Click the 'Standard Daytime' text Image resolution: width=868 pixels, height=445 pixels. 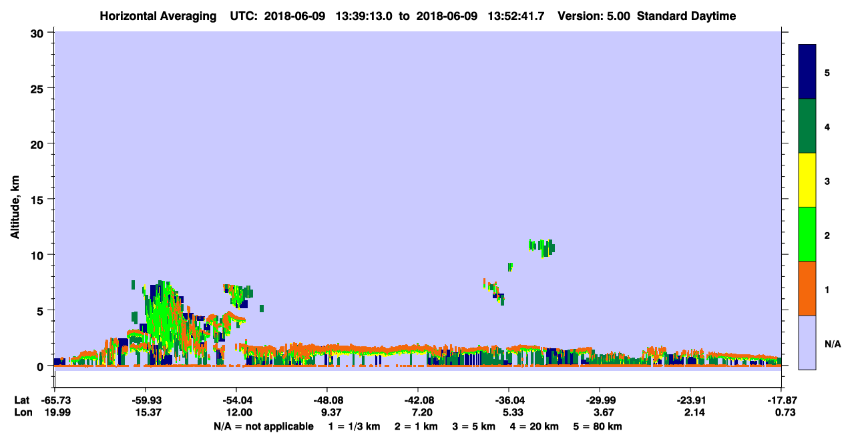[686, 16]
